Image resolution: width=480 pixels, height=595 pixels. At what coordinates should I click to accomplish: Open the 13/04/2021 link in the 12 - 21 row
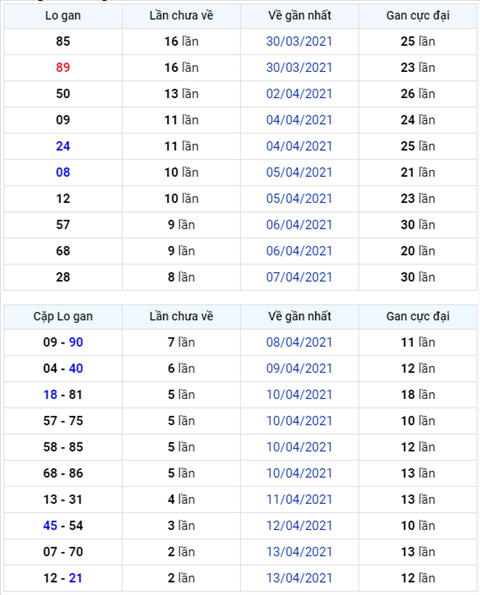[x=299, y=578]
